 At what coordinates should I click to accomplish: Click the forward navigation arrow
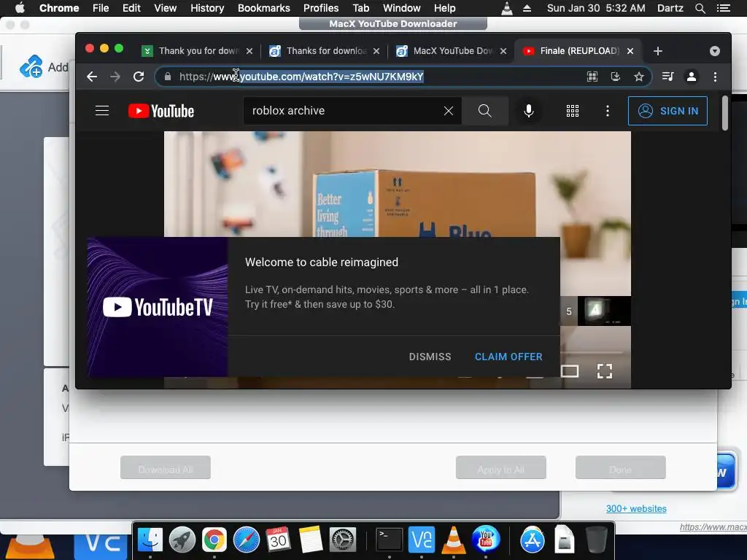click(115, 77)
